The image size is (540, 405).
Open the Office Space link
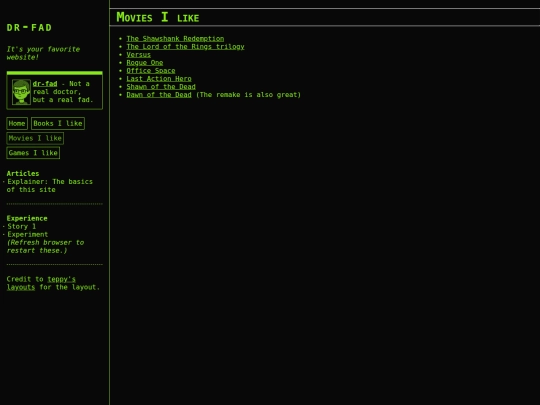(151, 71)
